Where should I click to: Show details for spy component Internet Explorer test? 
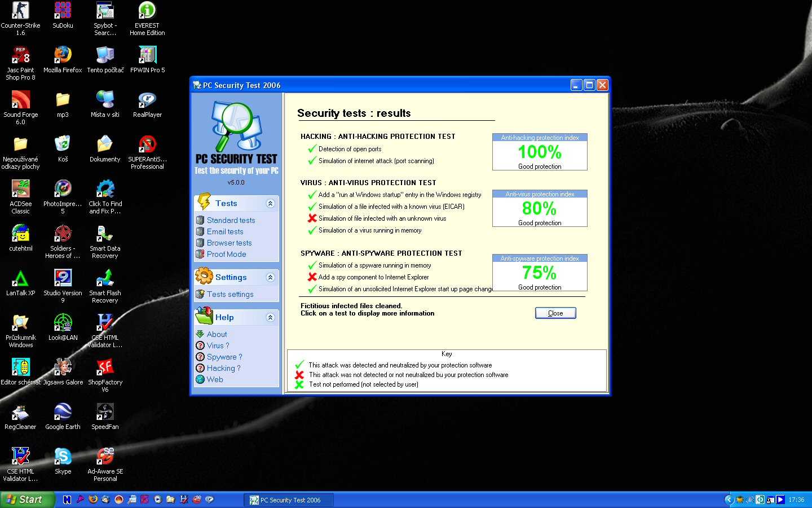coord(373,277)
